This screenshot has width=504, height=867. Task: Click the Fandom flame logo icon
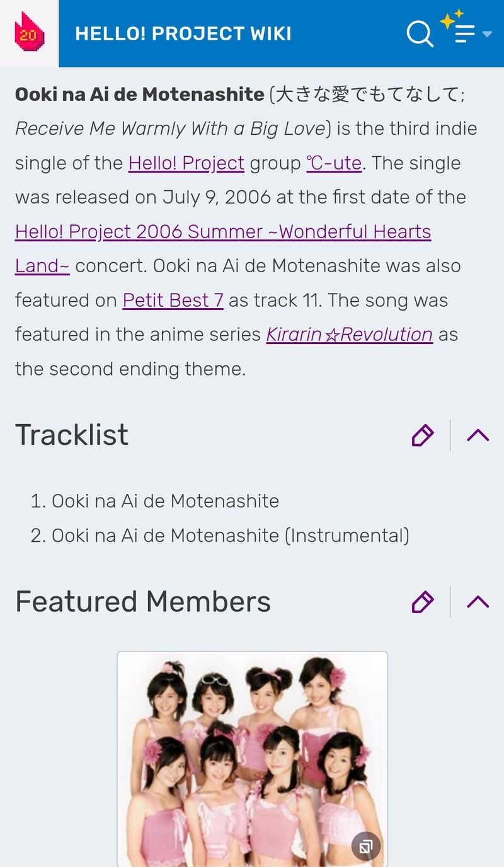coord(29,33)
